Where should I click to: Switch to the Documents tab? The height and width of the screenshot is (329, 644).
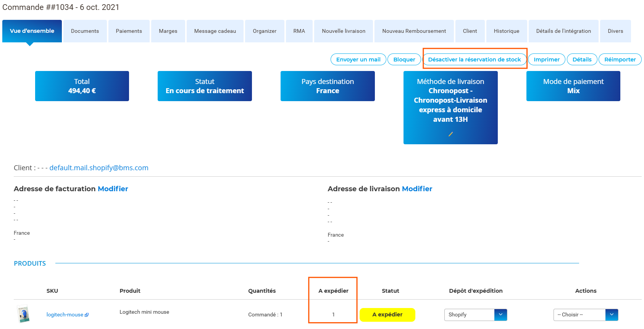[x=85, y=31]
